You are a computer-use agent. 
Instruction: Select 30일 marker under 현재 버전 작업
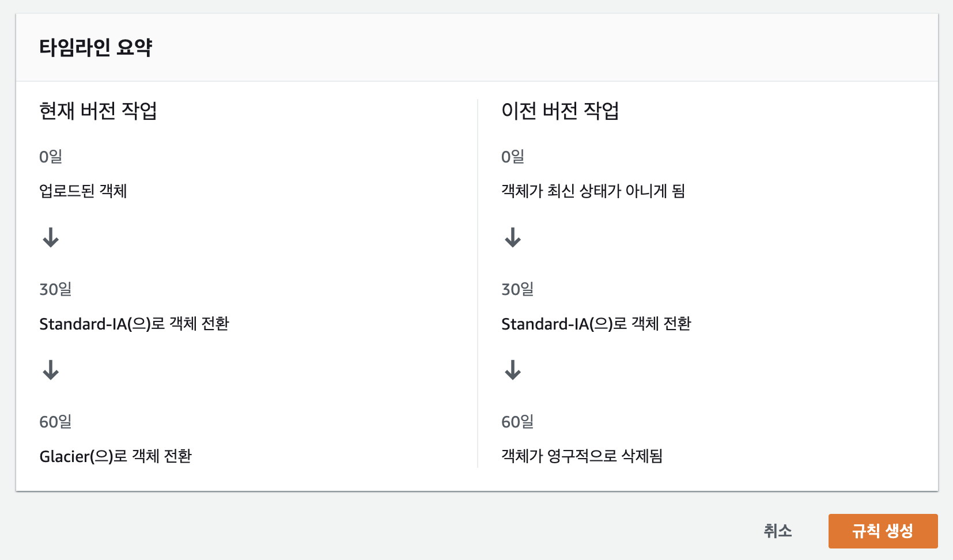pos(55,289)
